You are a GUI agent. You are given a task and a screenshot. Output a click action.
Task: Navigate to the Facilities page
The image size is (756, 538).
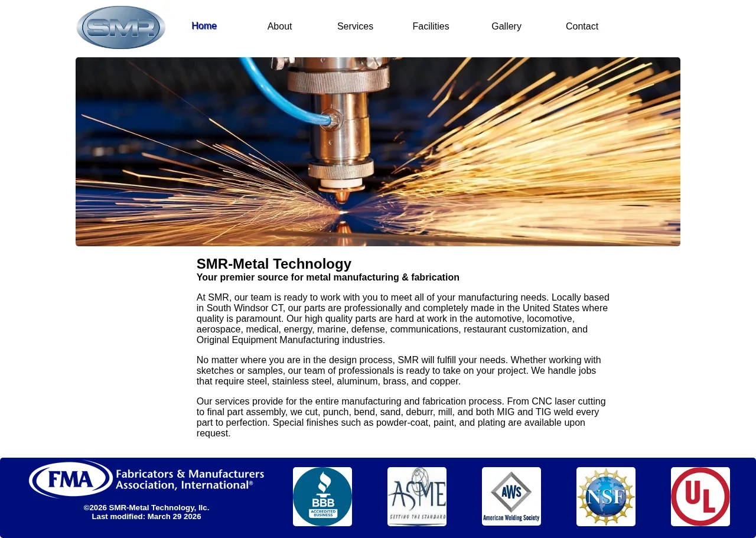click(x=431, y=27)
